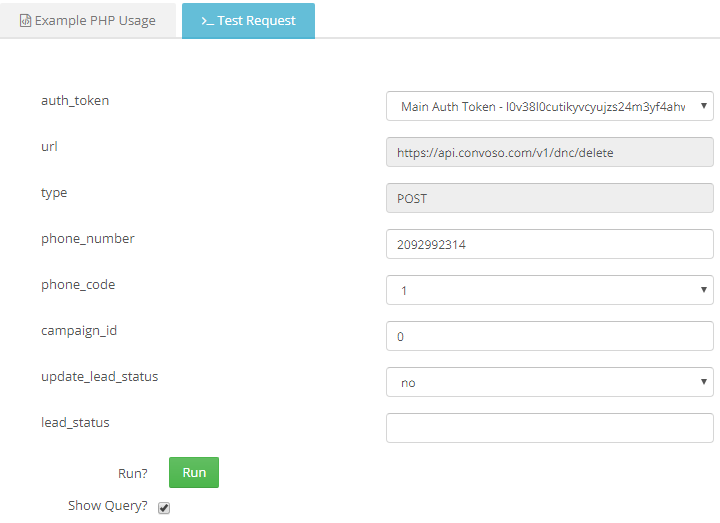Image resolution: width=720 pixels, height=523 pixels.
Task: Click the phone_code label
Action: click(78, 285)
